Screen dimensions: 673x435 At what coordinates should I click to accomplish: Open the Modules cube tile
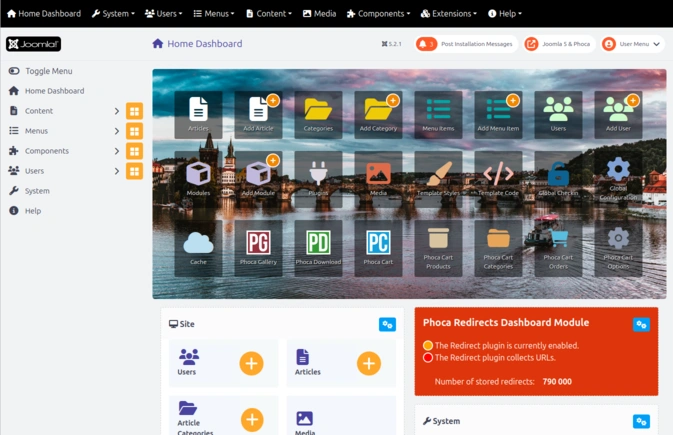[x=198, y=178]
